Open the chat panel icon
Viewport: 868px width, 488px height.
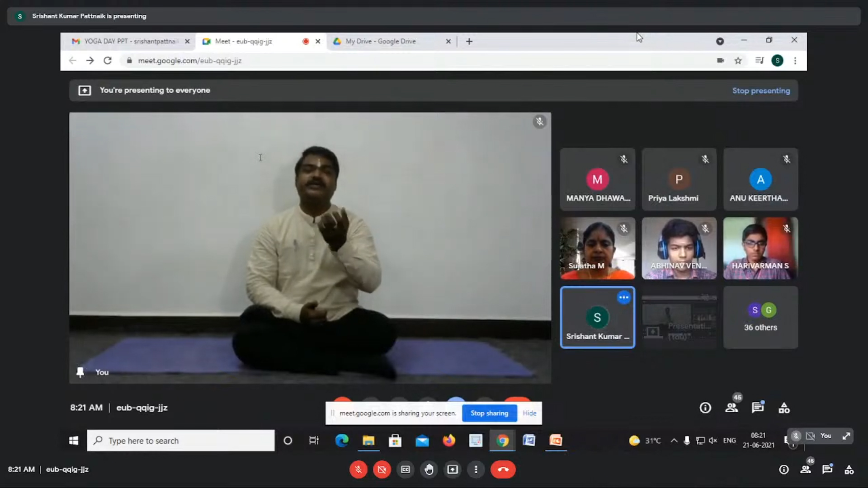coord(827,469)
